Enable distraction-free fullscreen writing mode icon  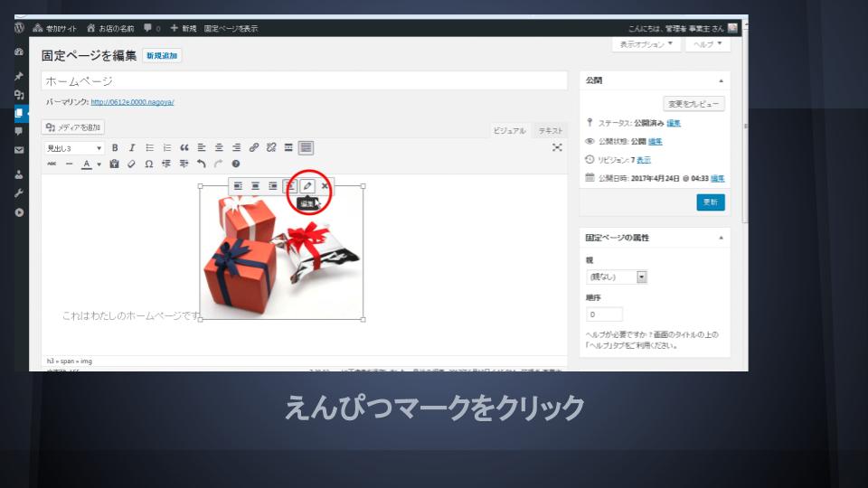click(557, 147)
